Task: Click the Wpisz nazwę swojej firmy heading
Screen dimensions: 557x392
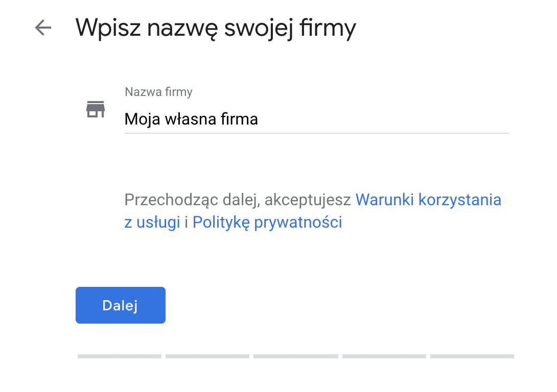Action: [x=216, y=28]
